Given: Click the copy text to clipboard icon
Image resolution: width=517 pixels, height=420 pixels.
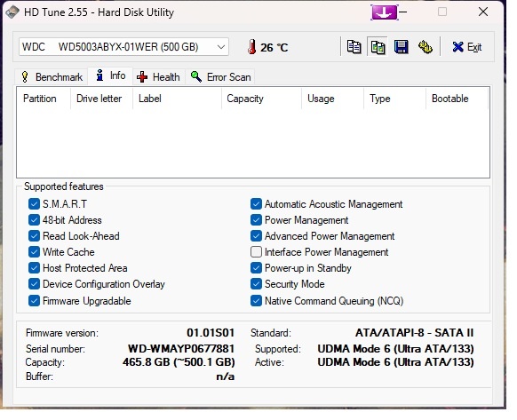Looking at the screenshot, I should [x=354, y=47].
